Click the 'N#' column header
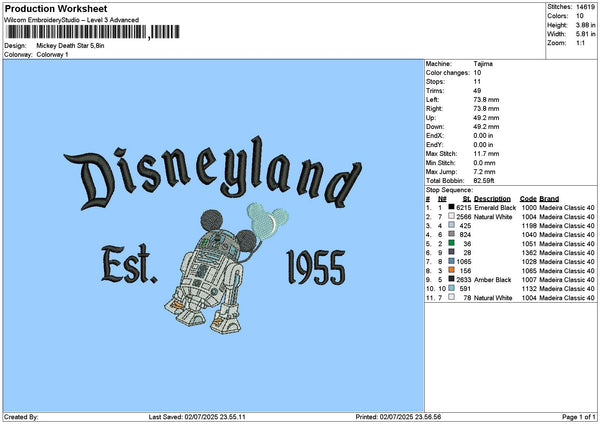The width and height of the screenshot is (600, 424). 442,199
